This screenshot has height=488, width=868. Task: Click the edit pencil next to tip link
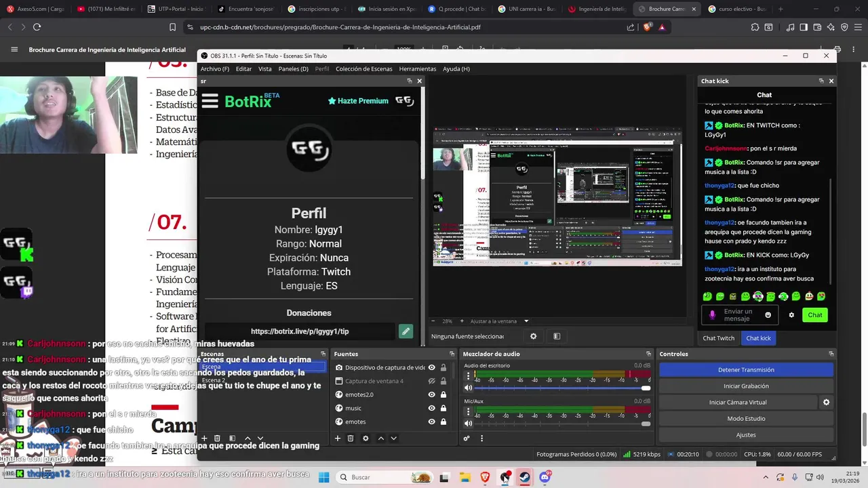click(406, 331)
